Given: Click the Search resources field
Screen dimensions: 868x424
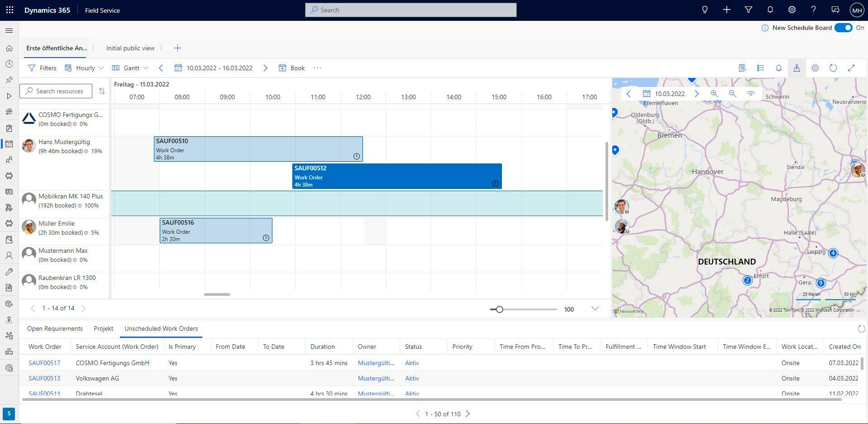Looking at the screenshot, I should click(x=56, y=91).
